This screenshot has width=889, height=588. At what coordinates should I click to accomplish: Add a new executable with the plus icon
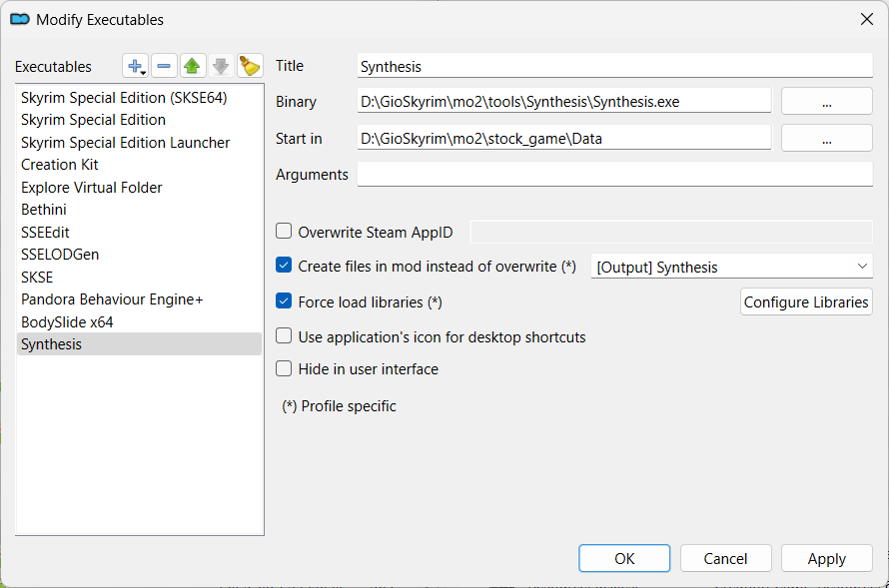pos(132,65)
